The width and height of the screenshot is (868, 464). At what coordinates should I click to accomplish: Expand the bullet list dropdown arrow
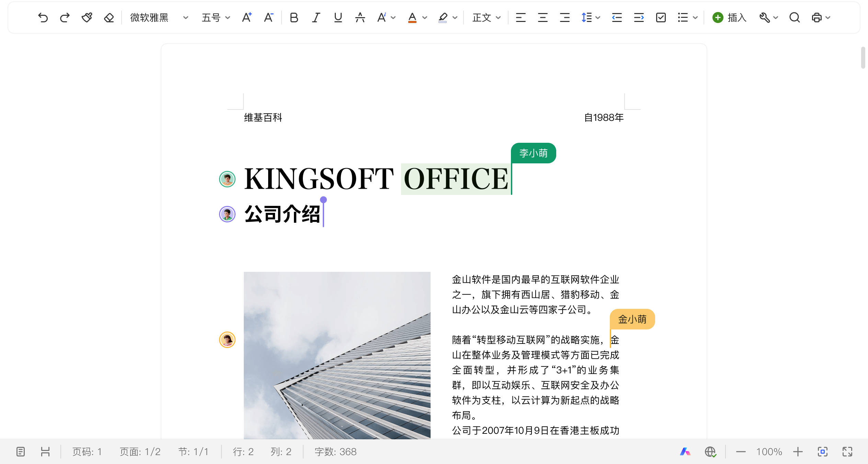point(695,18)
